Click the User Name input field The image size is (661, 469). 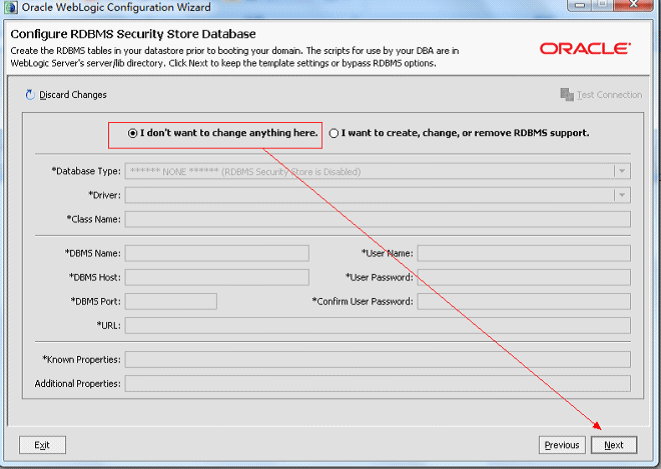pos(524,253)
